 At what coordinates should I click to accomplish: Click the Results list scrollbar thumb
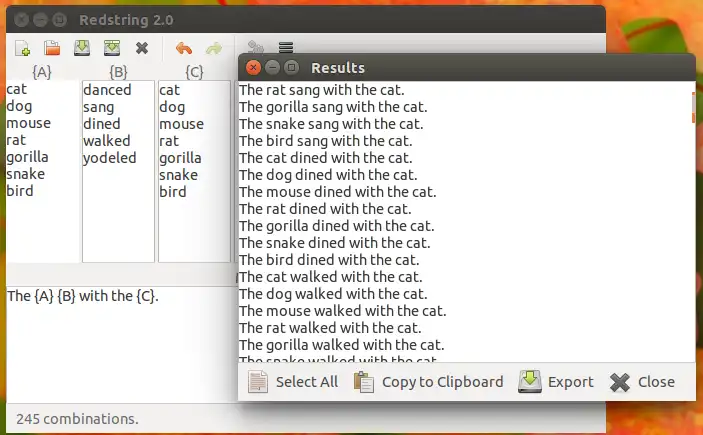point(693,108)
